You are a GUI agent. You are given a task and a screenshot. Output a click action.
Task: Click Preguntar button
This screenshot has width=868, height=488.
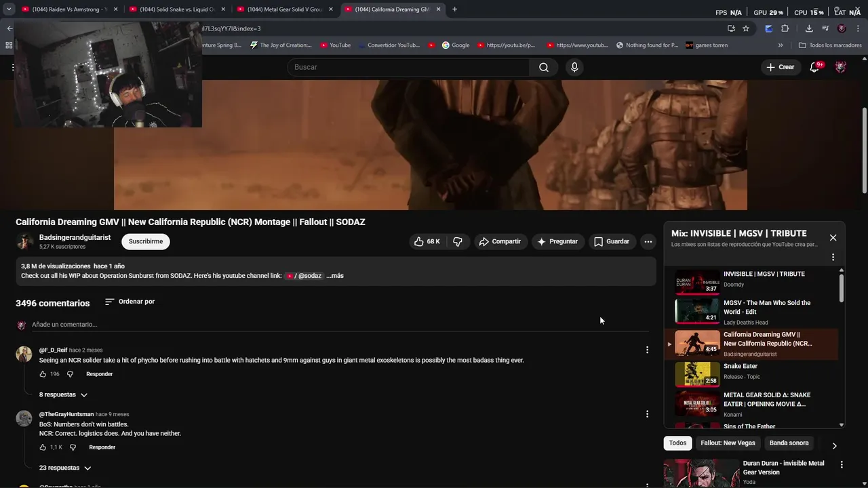click(557, 241)
